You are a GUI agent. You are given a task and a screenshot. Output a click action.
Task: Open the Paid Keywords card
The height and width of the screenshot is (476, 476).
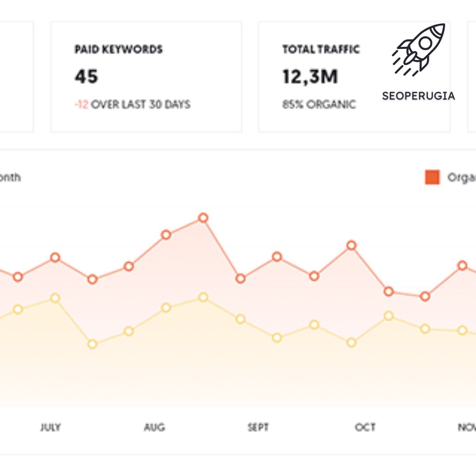146,77
